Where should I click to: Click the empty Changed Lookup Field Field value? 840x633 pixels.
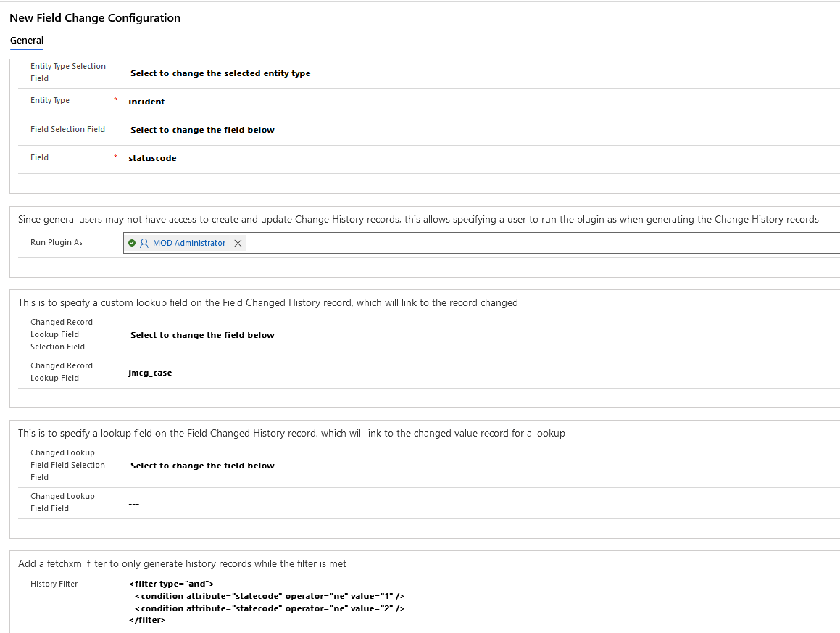[x=133, y=503]
